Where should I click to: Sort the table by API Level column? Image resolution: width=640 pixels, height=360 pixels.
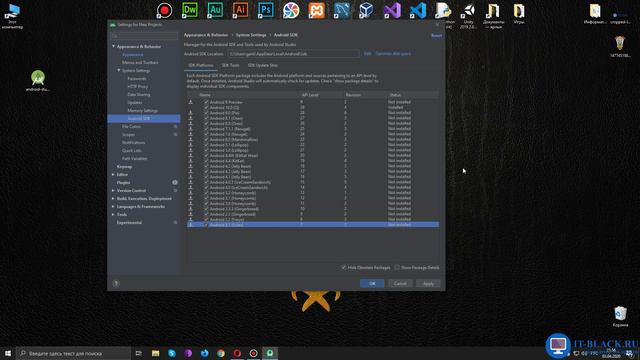pos(310,95)
